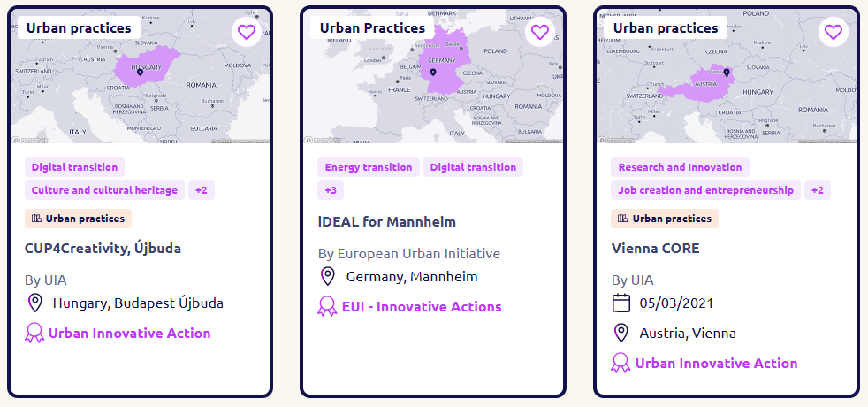Image resolution: width=868 pixels, height=407 pixels.
Task: Expand the +2 tags on CUP4Creativity card
Action: point(202,190)
